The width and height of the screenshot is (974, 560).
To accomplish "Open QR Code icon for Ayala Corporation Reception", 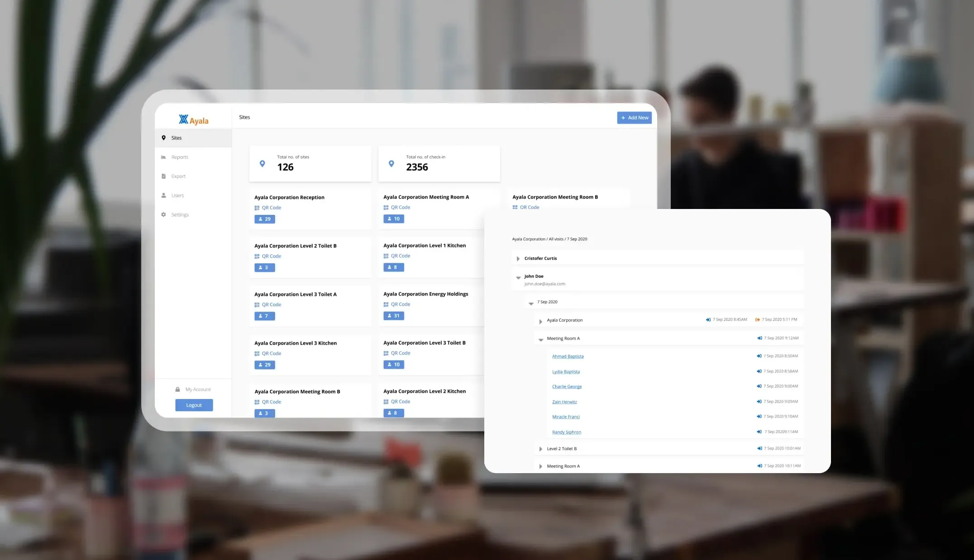I will [x=257, y=208].
